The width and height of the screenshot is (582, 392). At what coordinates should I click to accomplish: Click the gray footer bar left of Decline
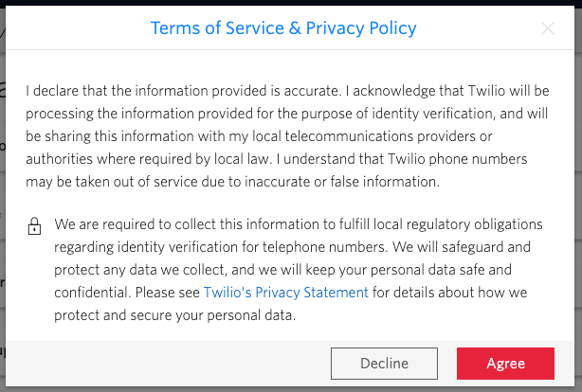point(167,364)
